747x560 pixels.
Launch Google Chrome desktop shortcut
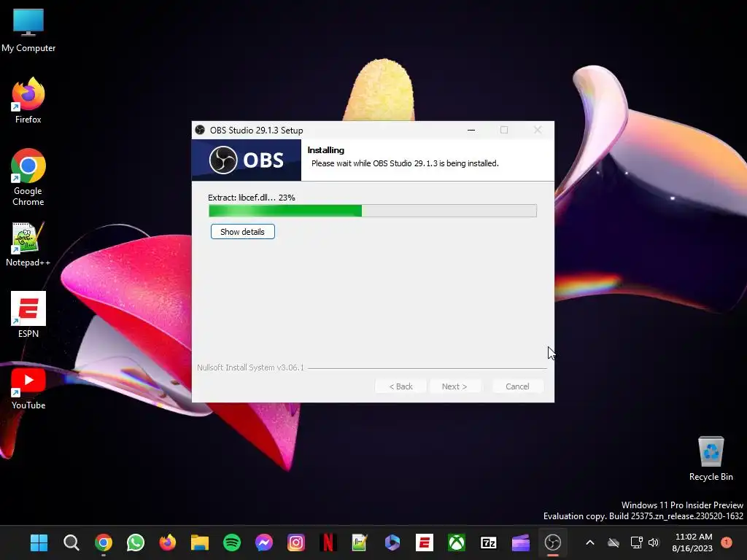coord(28,177)
